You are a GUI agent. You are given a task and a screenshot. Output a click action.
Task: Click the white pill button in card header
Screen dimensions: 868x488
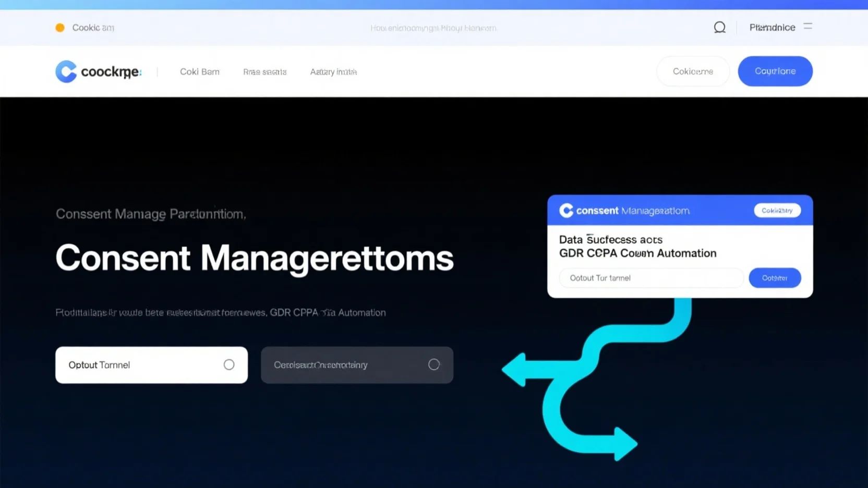click(x=777, y=210)
